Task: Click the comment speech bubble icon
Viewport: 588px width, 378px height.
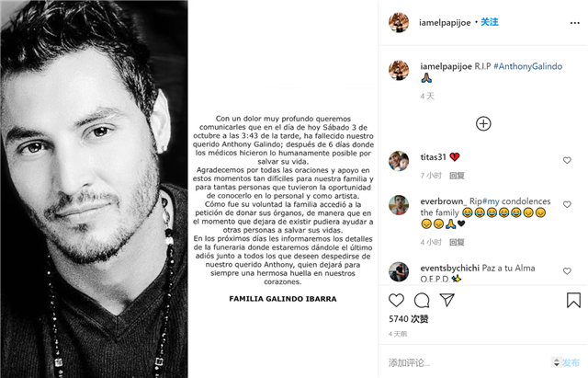Action: (422, 301)
